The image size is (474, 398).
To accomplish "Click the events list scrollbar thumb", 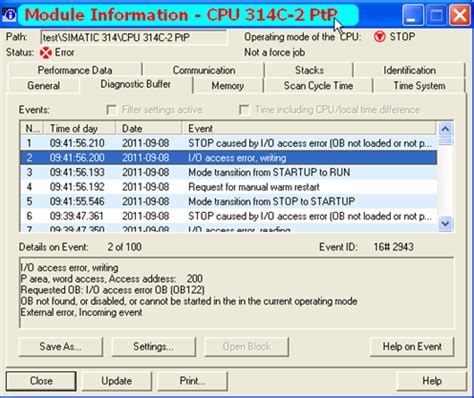I will tap(445, 140).
